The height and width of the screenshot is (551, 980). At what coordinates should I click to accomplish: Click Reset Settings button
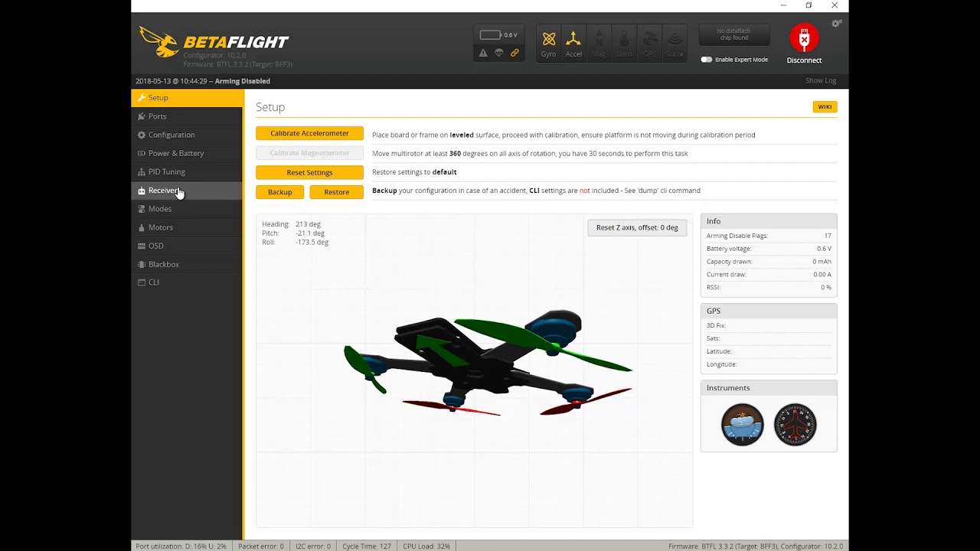tap(309, 172)
